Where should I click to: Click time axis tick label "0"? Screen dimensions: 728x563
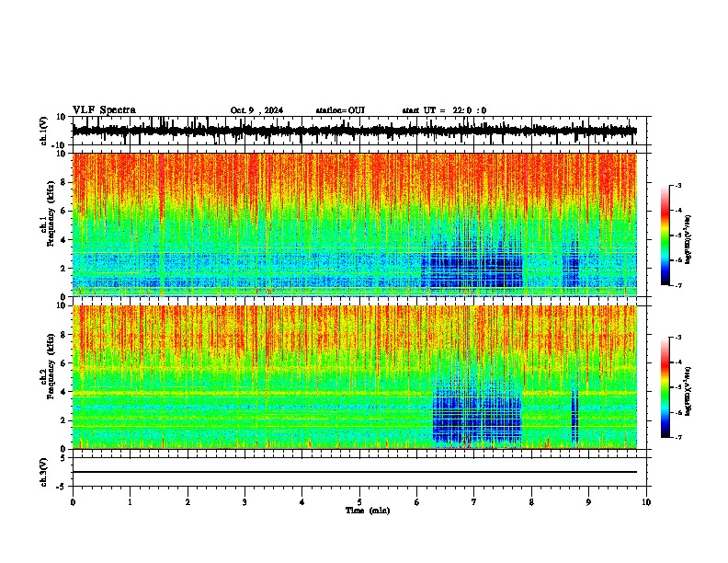pyautogui.click(x=73, y=502)
